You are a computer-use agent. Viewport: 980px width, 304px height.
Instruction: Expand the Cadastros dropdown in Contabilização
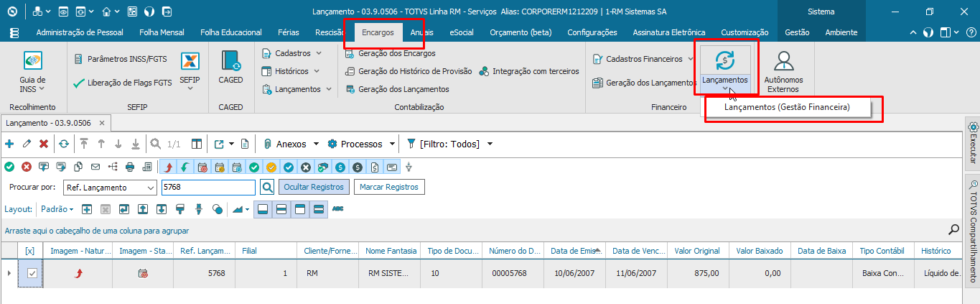click(x=319, y=53)
